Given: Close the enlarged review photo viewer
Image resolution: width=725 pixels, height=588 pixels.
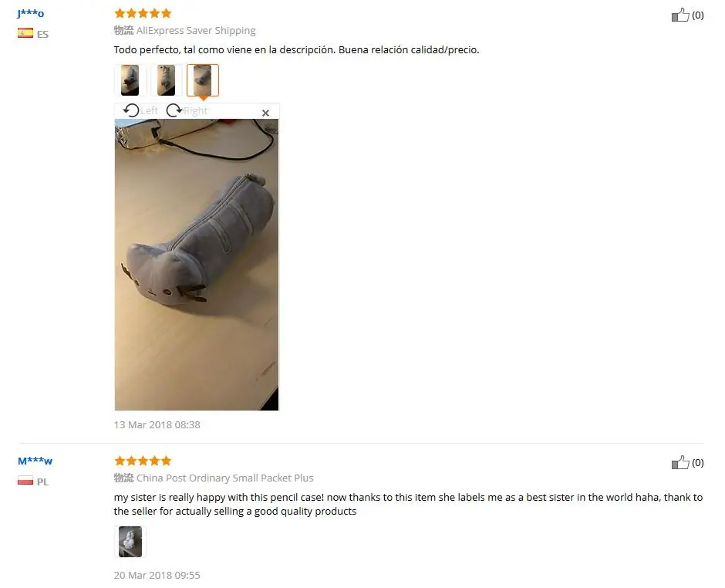Looking at the screenshot, I should (265, 113).
